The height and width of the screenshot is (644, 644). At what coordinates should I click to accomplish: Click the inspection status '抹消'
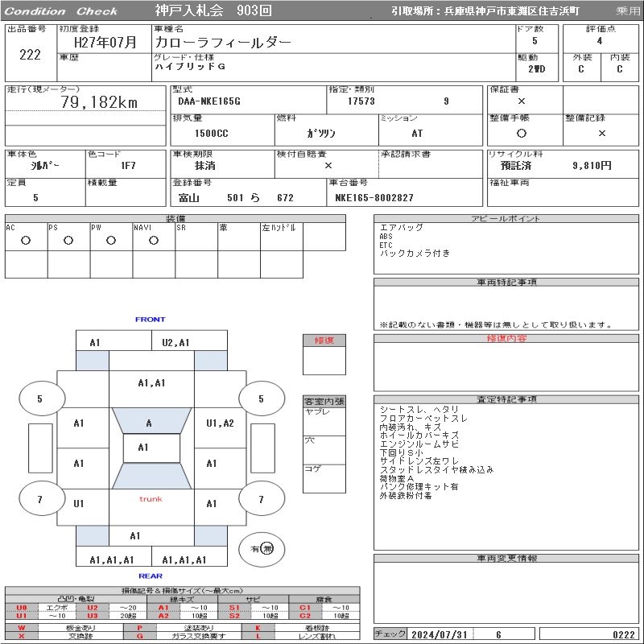[x=205, y=166]
